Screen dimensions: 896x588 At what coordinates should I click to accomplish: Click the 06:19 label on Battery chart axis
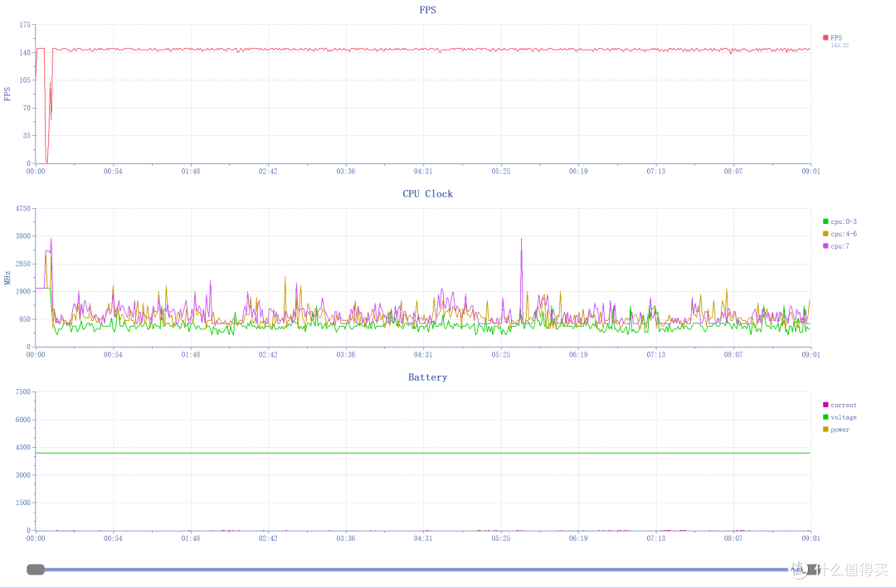pos(578,538)
